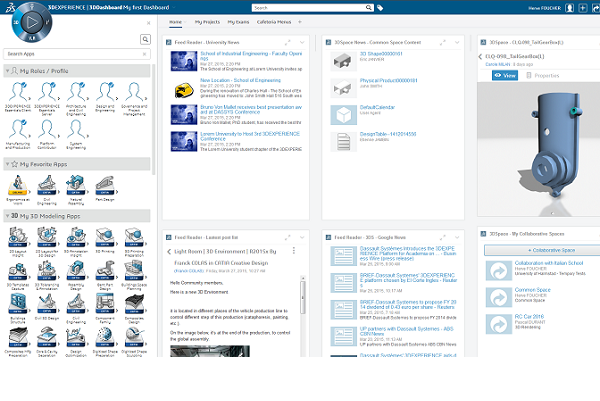Viewport: 600px width, 401px height.
Task: Launch the 3D Templates Capture app
Action: click(18, 275)
